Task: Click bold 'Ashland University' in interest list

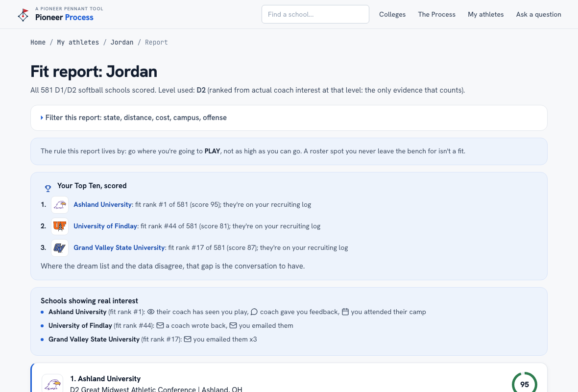Action: click(77, 312)
